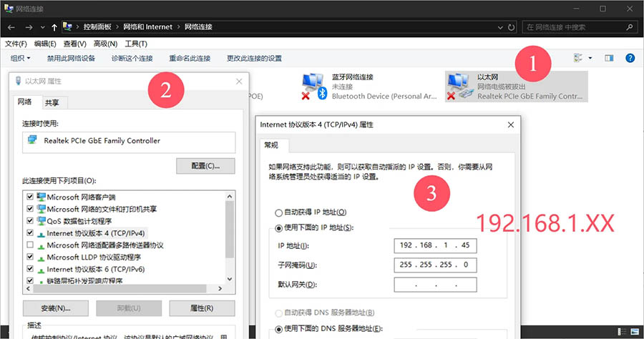
Task: Select 使用下面的 IP 地址 radio button
Action: (x=278, y=227)
